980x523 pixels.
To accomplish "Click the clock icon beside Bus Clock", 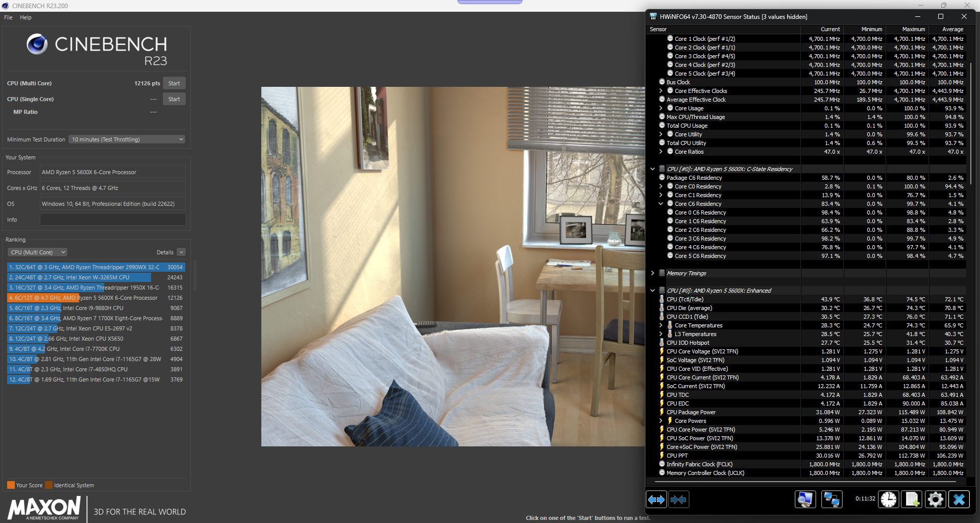I will (x=662, y=82).
